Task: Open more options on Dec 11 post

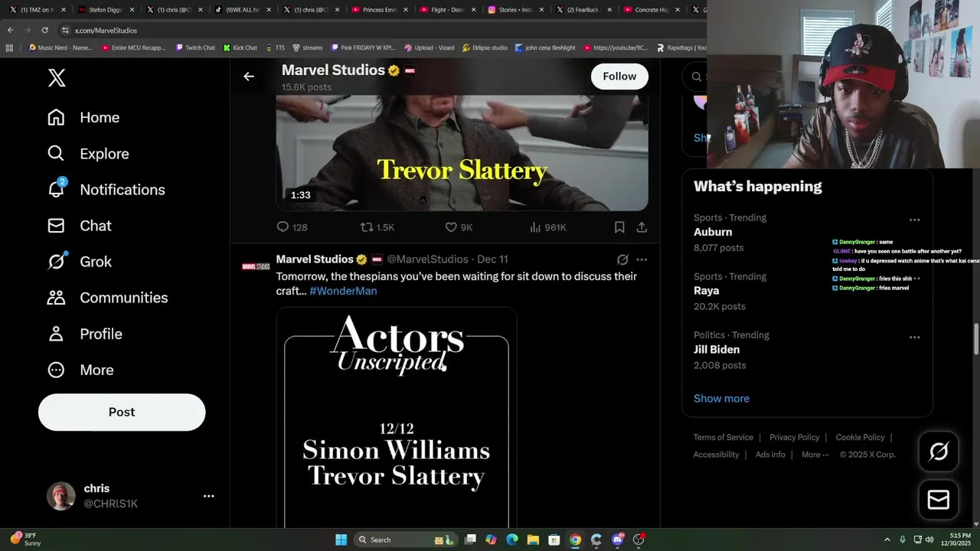Action: pyautogui.click(x=642, y=259)
